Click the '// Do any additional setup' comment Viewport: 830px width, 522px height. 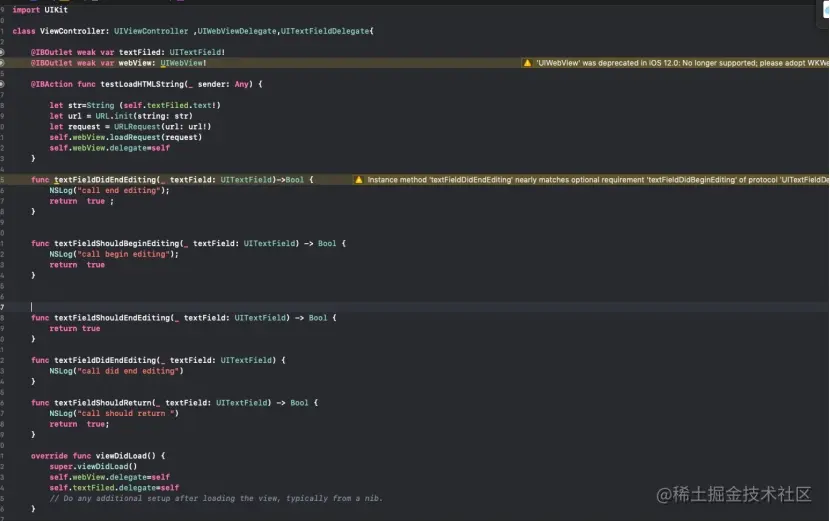tap(216, 498)
